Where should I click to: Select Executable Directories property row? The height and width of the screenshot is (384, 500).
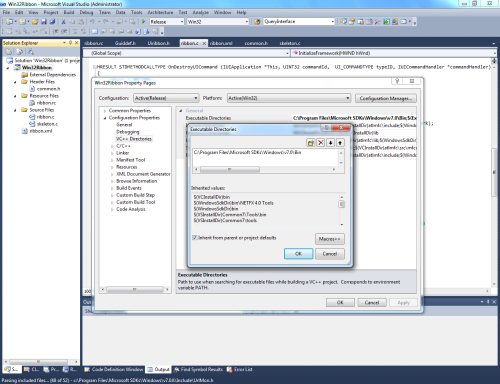point(297,118)
